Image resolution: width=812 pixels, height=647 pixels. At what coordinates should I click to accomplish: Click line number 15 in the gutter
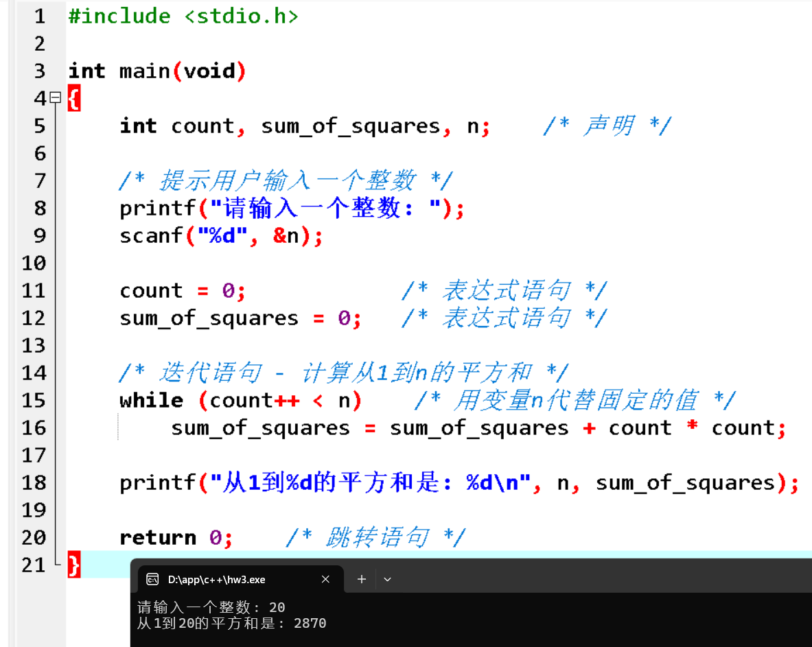(34, 401)
